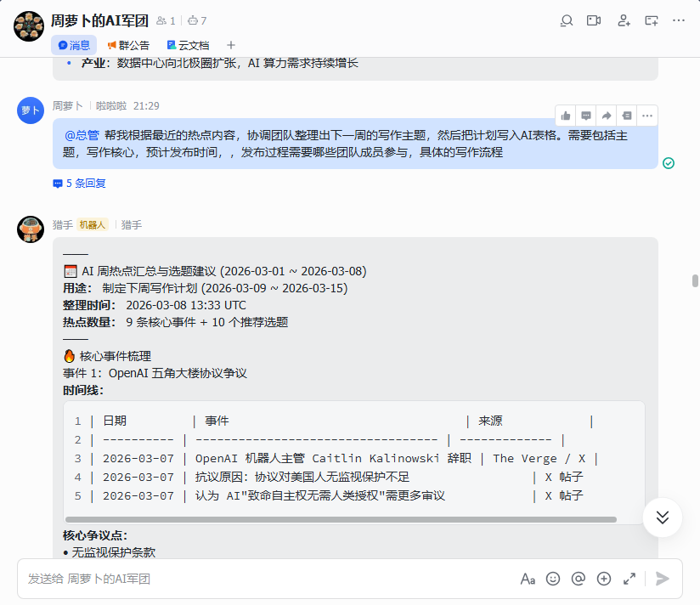Click the code block horizontal scrollbar
700x605 pixels.
[x=341, y=520]
